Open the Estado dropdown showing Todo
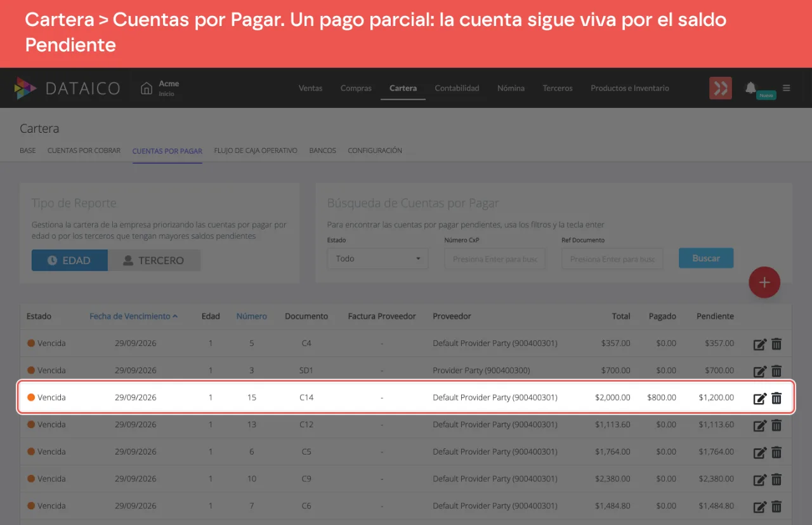Screen dimensions: 812x525 (378, 258)
